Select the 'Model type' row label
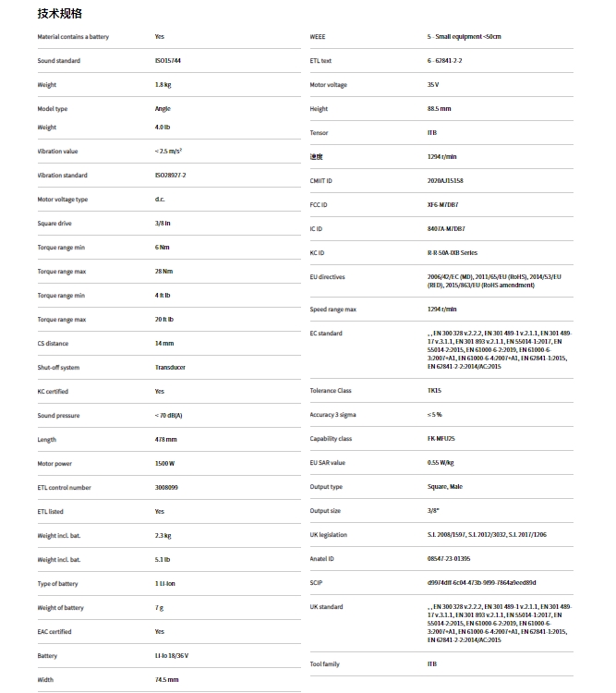Image resolution: width=616 pixels, height=693 pixels. (53, 109)
